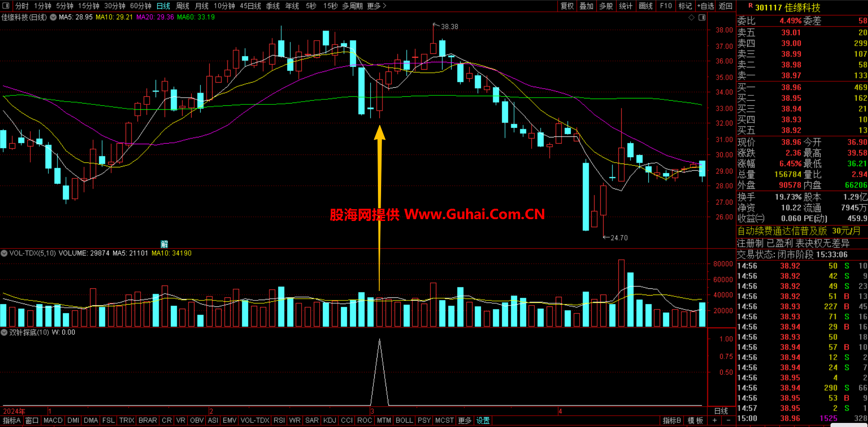
Task: Select the MTM indicator tab
Action: point(384,421)
